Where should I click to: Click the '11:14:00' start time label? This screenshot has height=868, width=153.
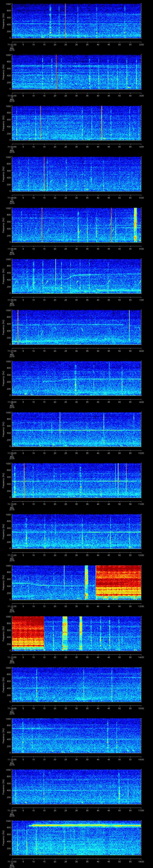[x=12, y=708]
